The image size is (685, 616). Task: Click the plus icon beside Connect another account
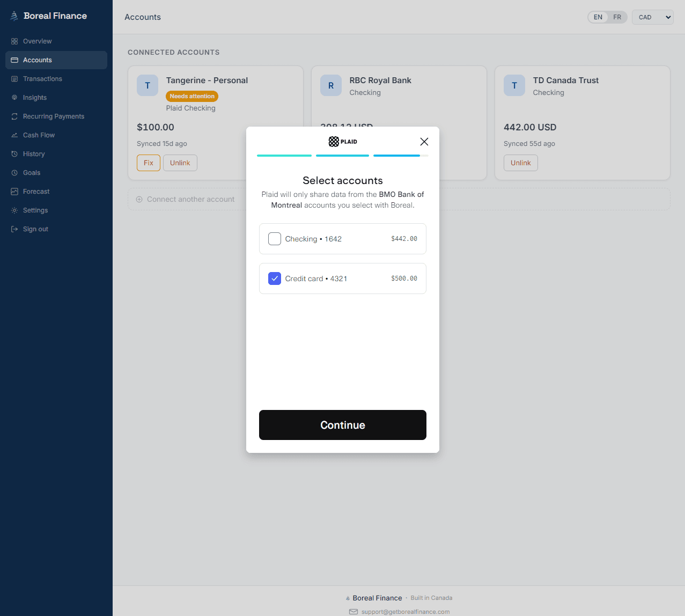139,199
